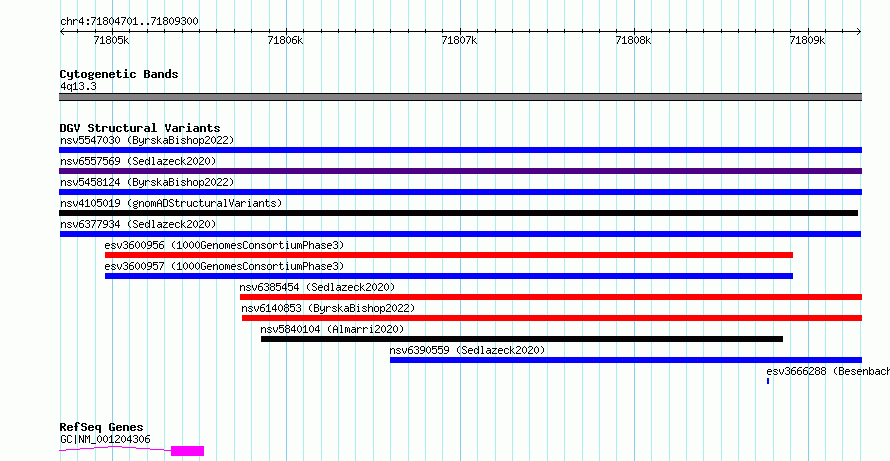Select the blue nsv6377934 variant bar
The image size is (890, 461).
pos(460,234)
